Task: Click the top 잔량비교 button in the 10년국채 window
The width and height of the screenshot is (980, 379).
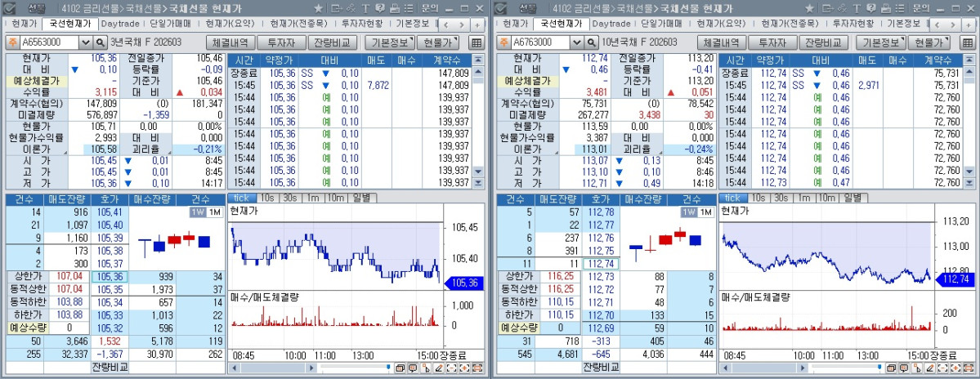Action: pos(823,42)
